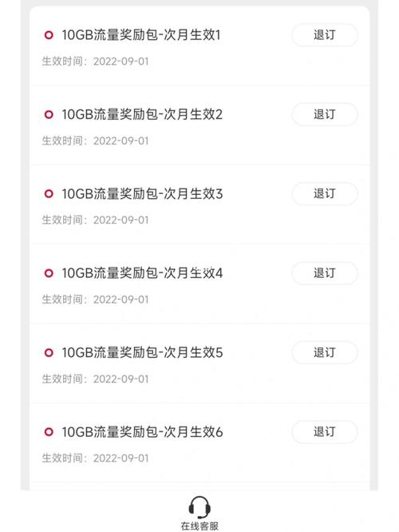Screen dimensions: 399x532
Task: Unsubscribe from 10GB流量奖励包-次月生效3
Action: coord(325,194)
